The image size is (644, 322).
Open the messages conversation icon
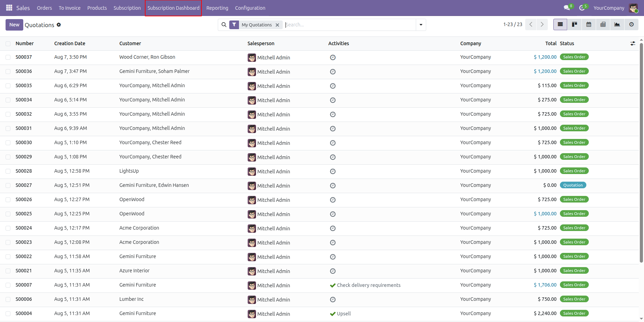pyautogui.click(x=567, y=8)
